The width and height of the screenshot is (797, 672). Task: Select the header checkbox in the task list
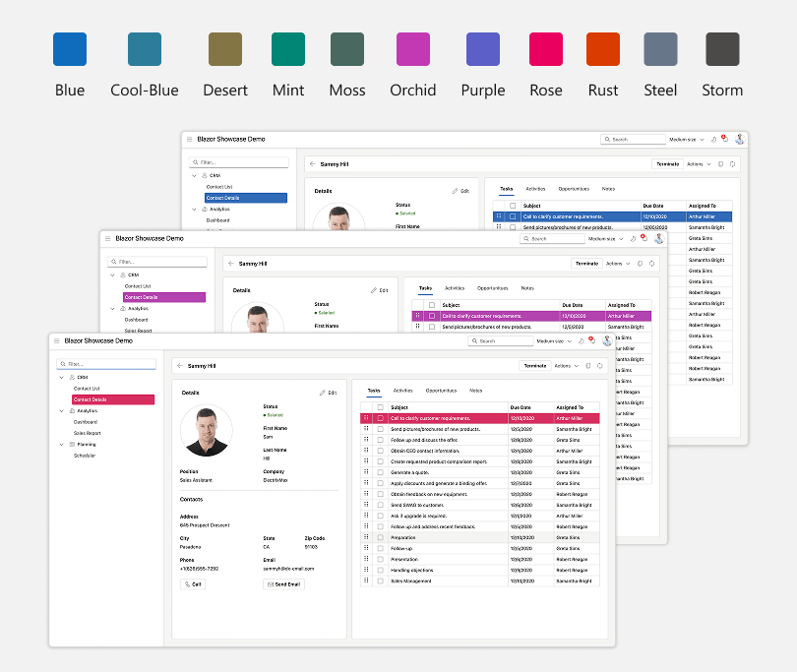pos(380,407)
